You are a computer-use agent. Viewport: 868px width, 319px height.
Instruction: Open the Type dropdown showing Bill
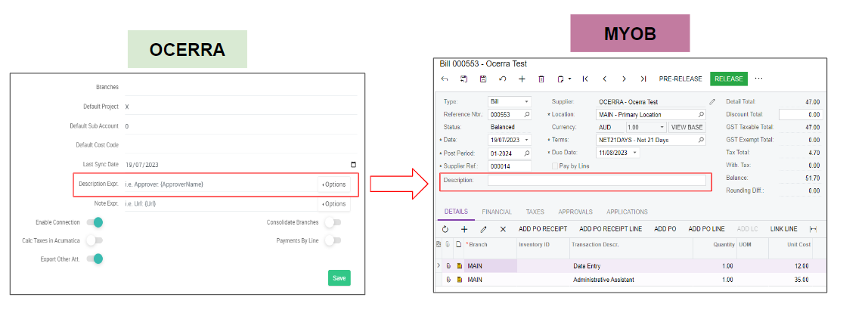click(x=527, y=102)
